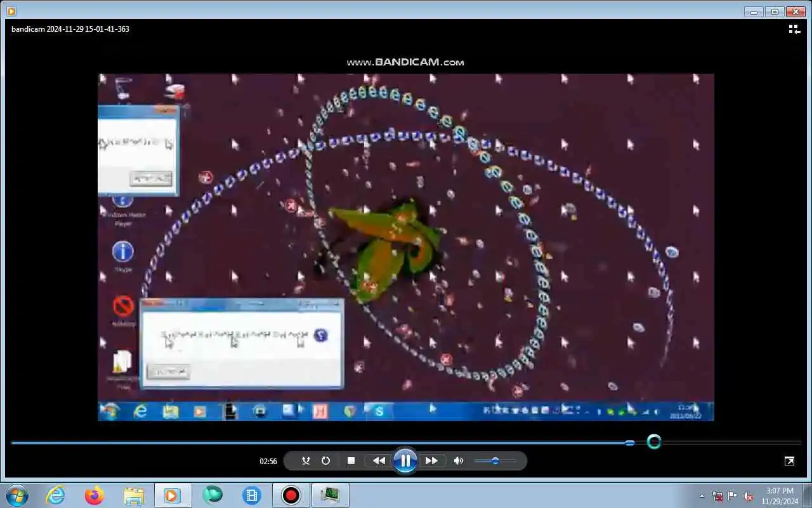The width and height of the screenshot is (812, 508).
Task: Show hidden system tray icons
Action: [x=702, y=496]
